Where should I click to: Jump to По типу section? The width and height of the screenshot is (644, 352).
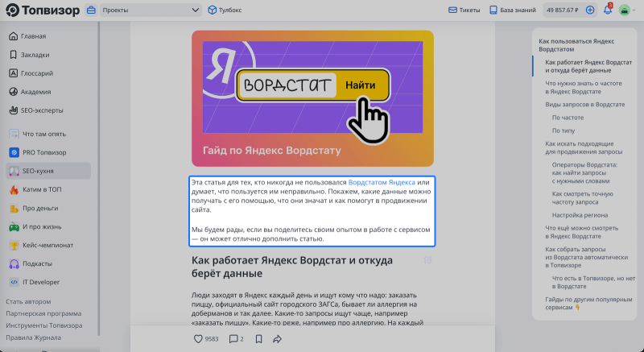click(x=563, y=130)
